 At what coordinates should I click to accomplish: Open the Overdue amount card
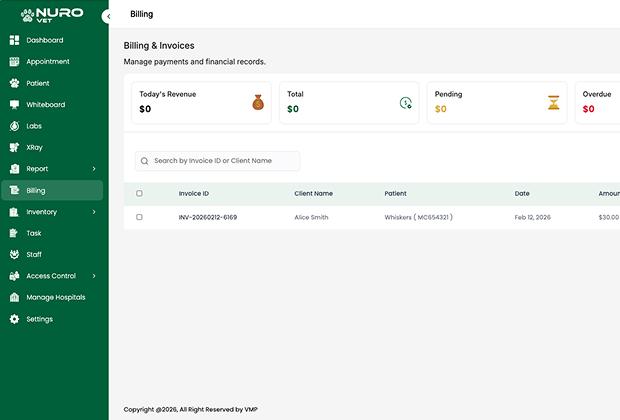[x=597, y=103]
